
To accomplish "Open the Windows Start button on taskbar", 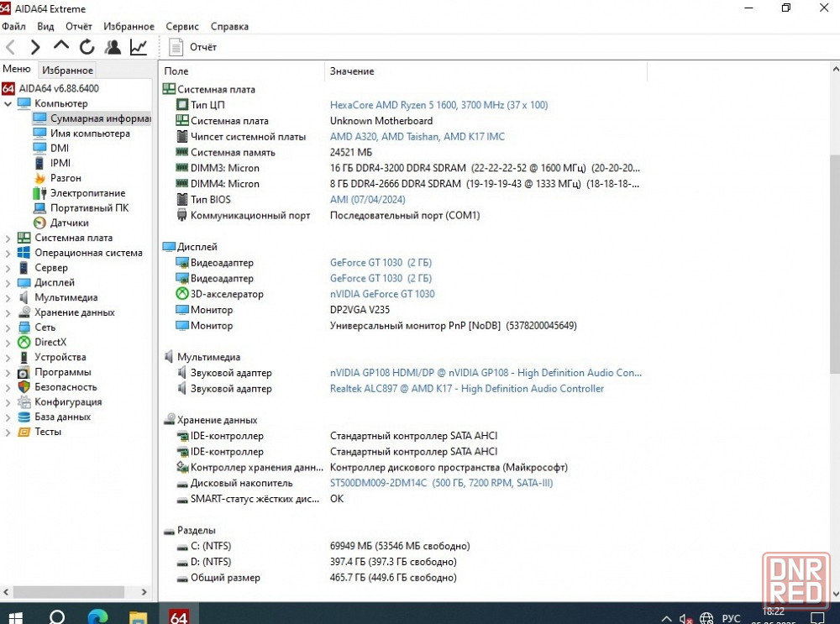I will (x=14, y=618).
